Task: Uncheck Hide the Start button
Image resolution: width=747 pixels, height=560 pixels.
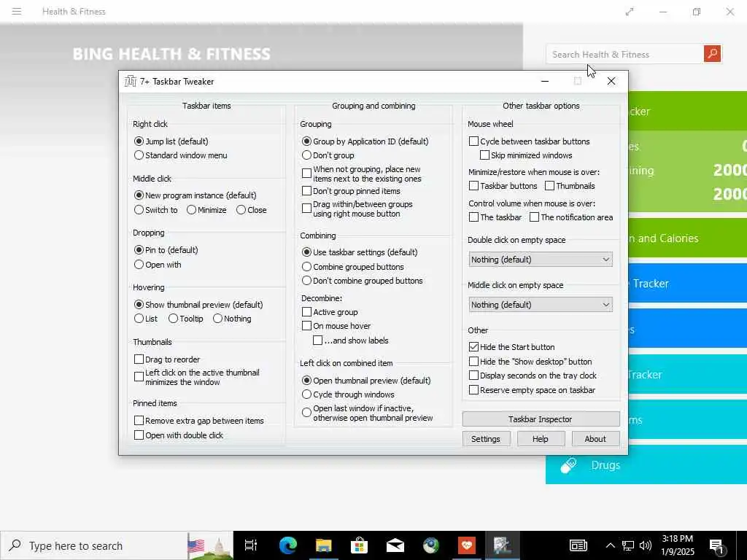Action: pos(512,347)
